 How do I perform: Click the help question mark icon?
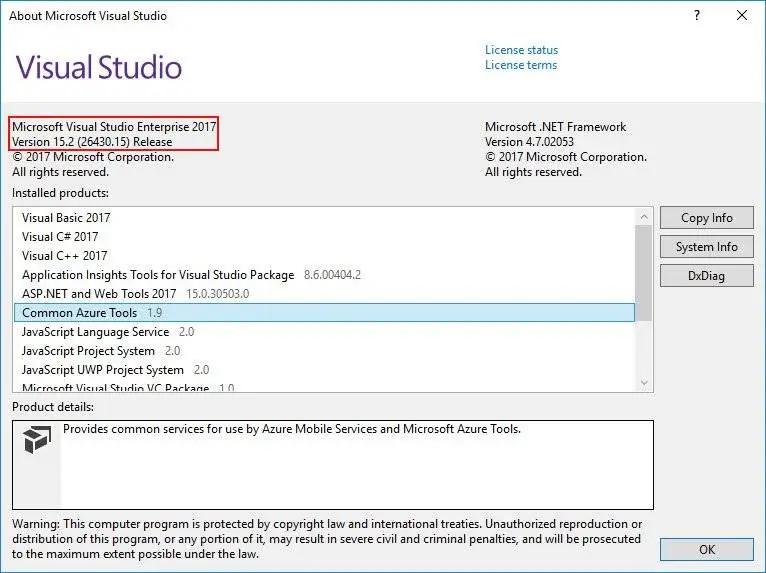[697, 16]
